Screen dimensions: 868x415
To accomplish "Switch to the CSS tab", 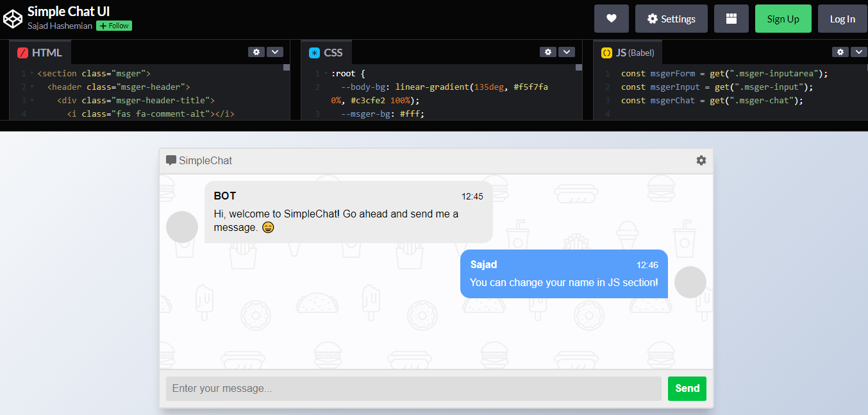I will pyautogui.click(x=326, y=52).
